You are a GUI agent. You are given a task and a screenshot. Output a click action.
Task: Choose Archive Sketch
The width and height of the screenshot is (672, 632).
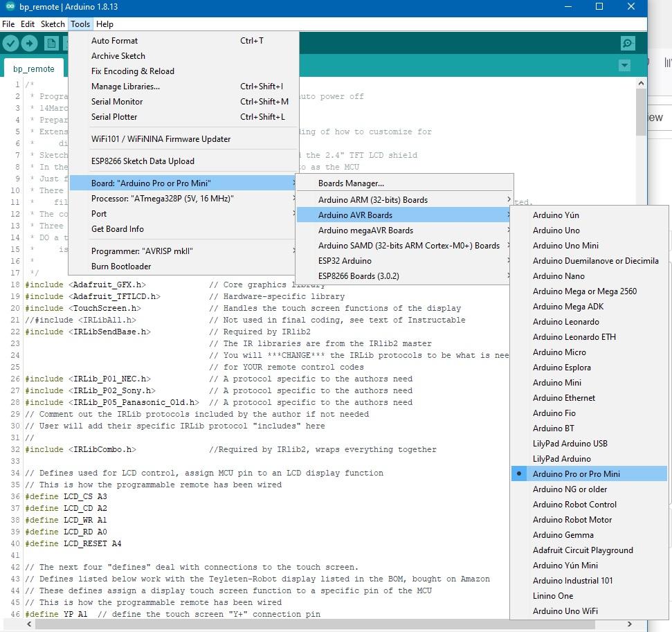(183, 56)
